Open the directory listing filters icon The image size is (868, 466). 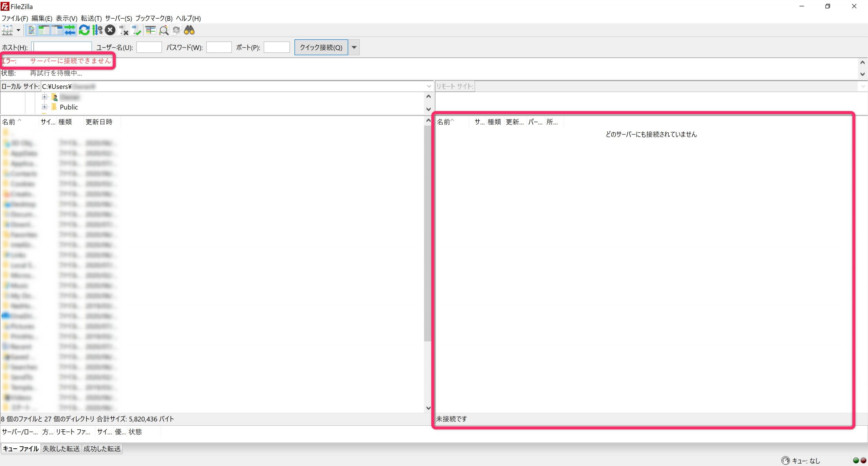(150, 30)
